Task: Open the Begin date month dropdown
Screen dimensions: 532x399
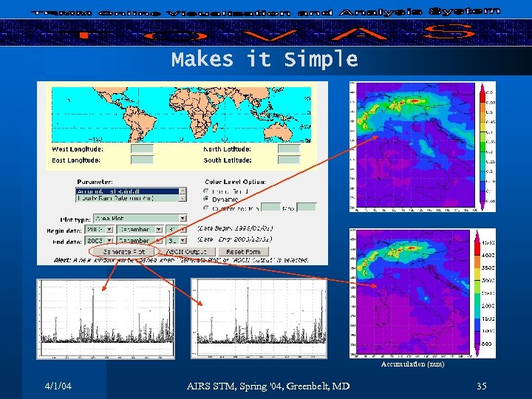Action: (x=140, y=229)
